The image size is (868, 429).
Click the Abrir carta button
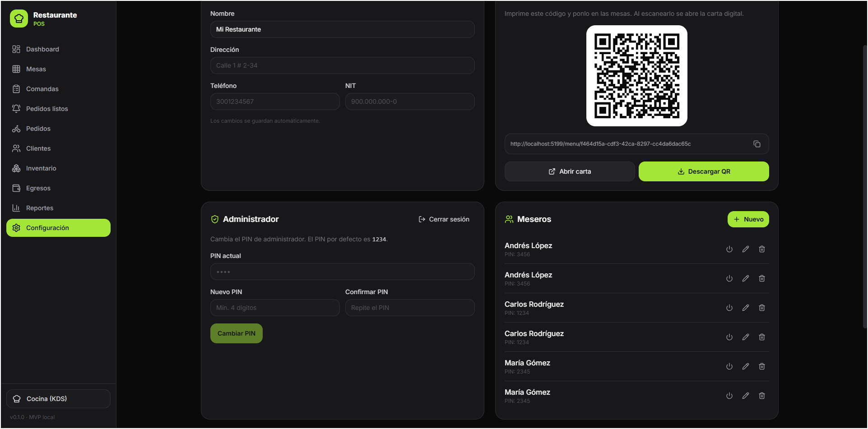pos(570,171)
